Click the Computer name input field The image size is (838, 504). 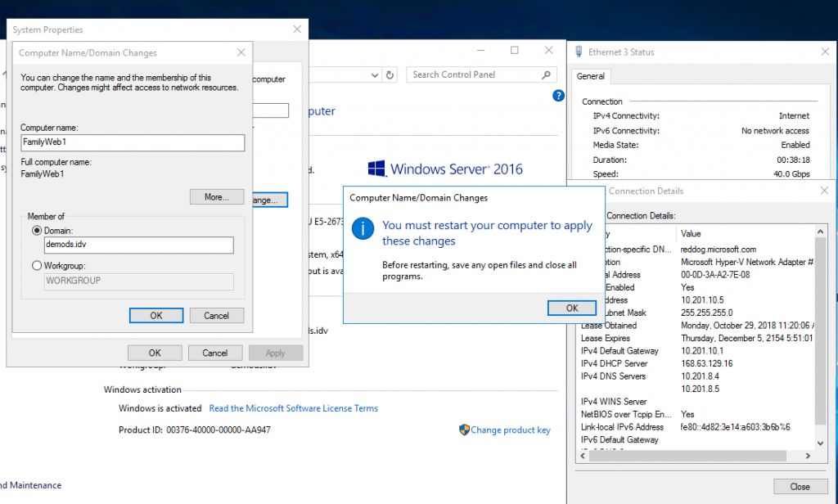[133, 142]
